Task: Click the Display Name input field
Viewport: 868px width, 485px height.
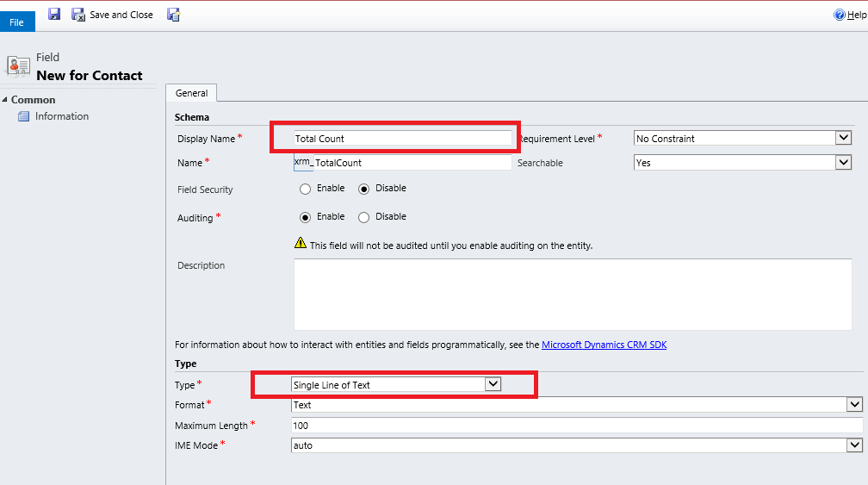Action: point(402,139)
